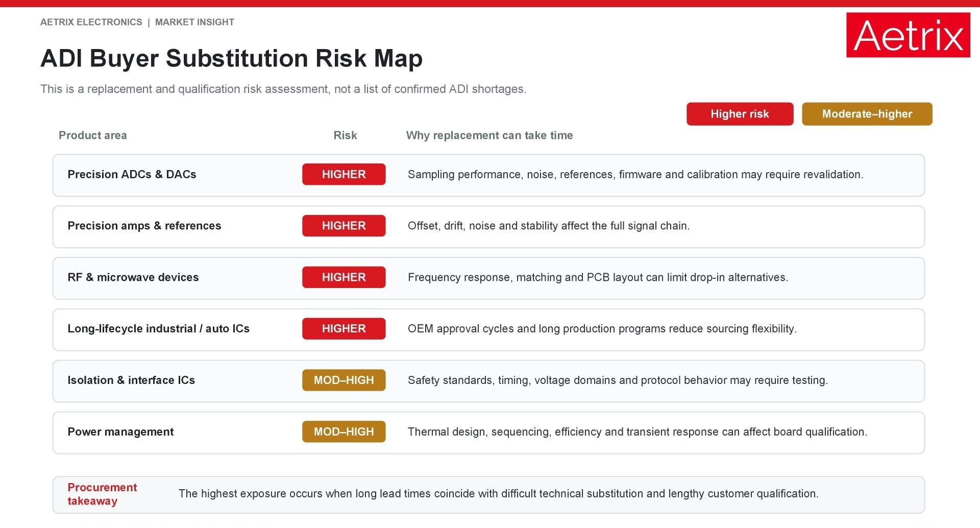Click the HIGHER badge for Precision amps & references
This screenshot has height=528, width=980.
pyautogui.click(x=344, y=226)
